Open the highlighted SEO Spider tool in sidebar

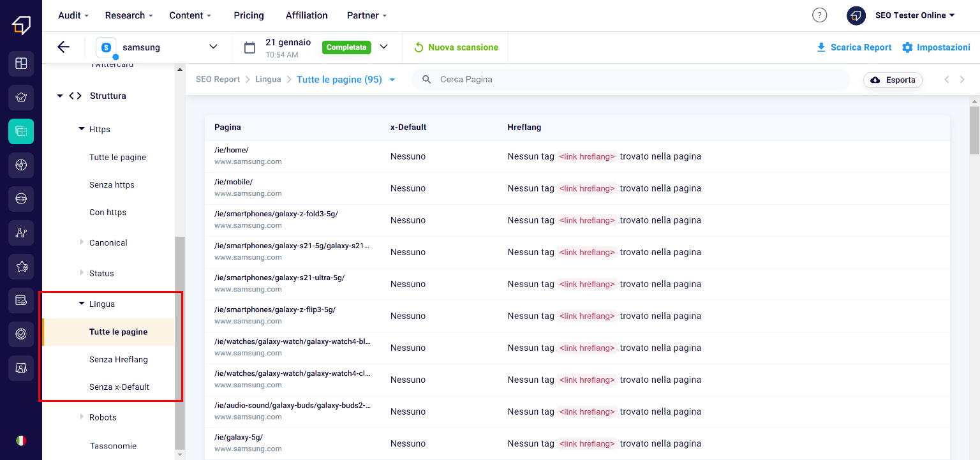click(x=21, y=131)
